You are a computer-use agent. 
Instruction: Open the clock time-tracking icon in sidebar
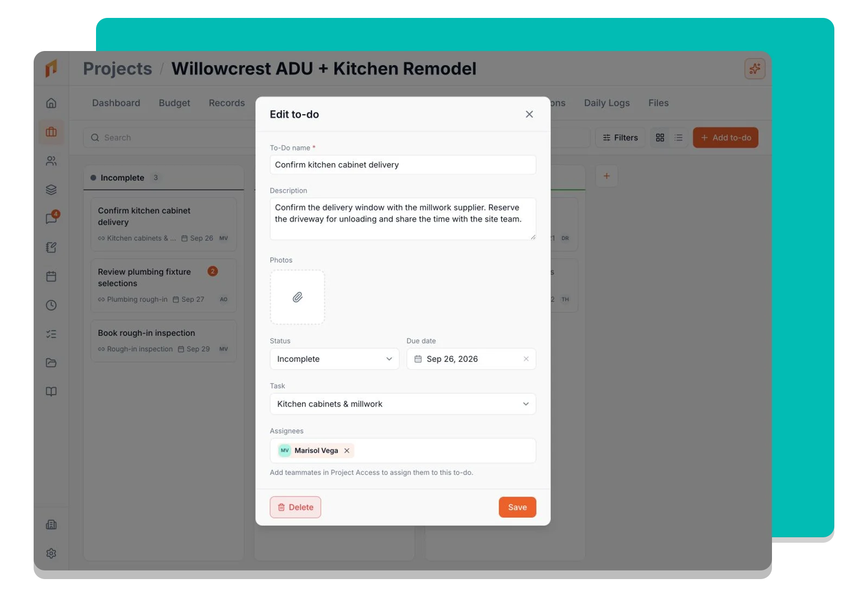52,305
